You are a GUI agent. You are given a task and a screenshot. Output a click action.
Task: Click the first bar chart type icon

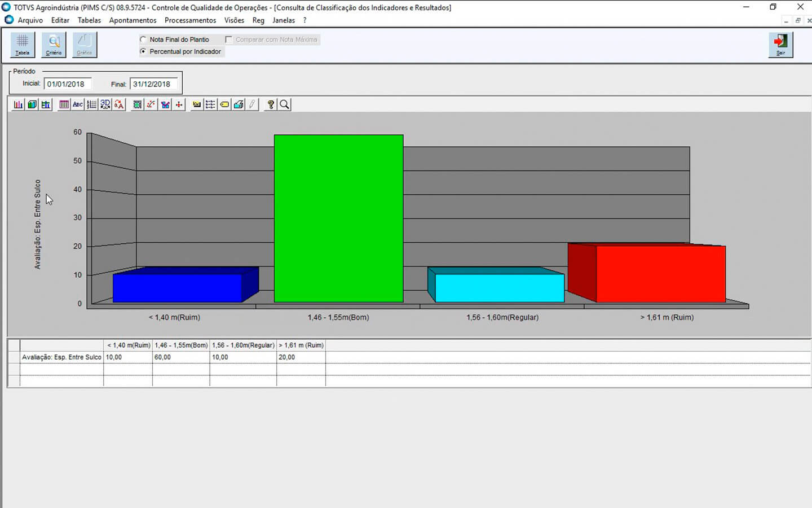pos(18,104)
